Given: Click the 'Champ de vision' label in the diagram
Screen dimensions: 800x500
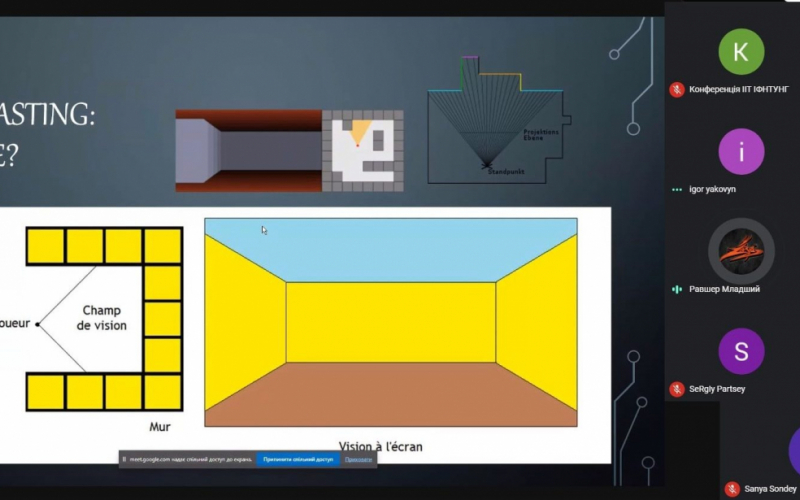Looking at the screenshot, I should point(102,318).
